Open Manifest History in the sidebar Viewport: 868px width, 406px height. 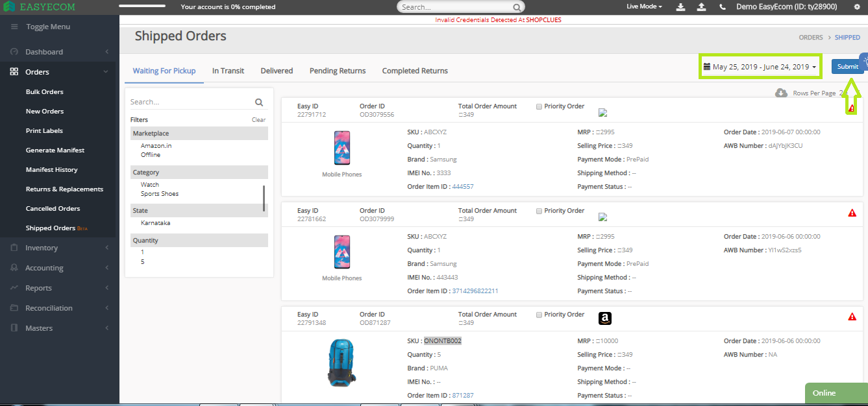[x=52, y=169]
